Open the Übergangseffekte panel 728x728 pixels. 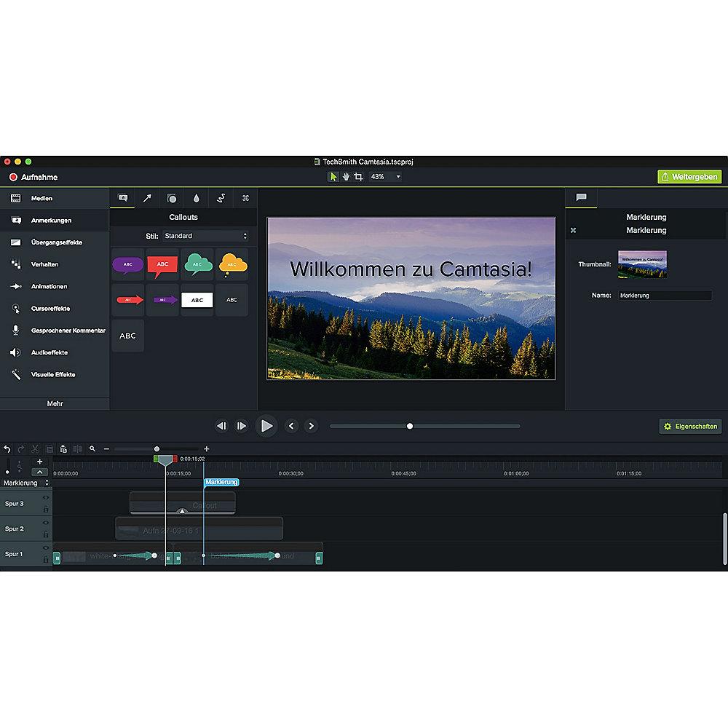tap(55, 242)
